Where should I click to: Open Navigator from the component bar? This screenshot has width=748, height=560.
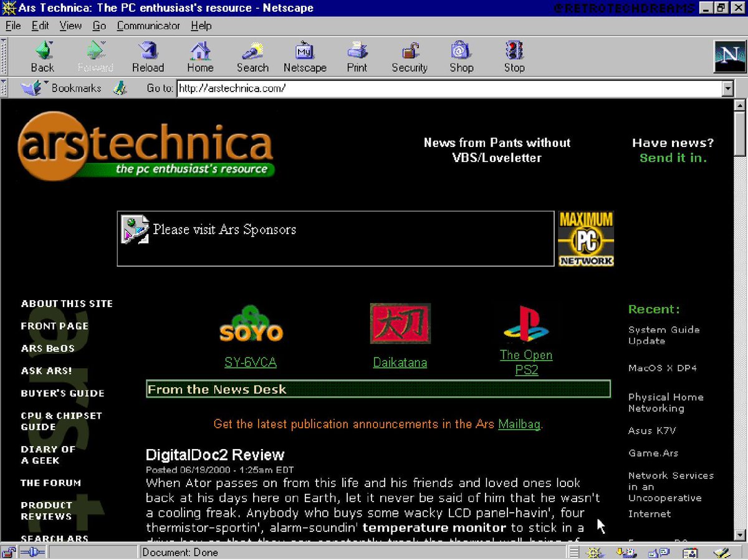click(593, 552)
